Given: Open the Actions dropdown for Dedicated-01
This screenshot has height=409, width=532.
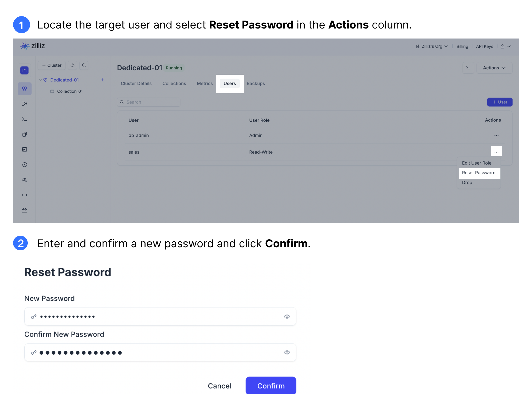Looking at the screenshot, I should tap(494, 68).
